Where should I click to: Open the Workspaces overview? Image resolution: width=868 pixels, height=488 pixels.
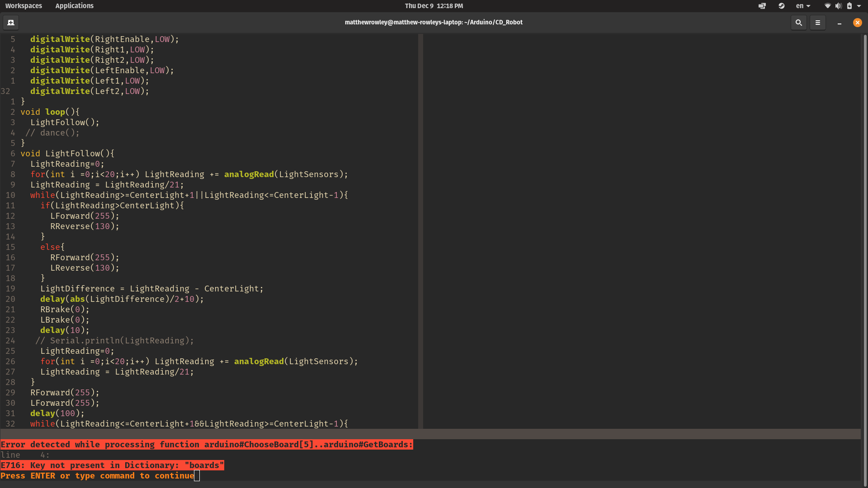click(x=24, y=6)
